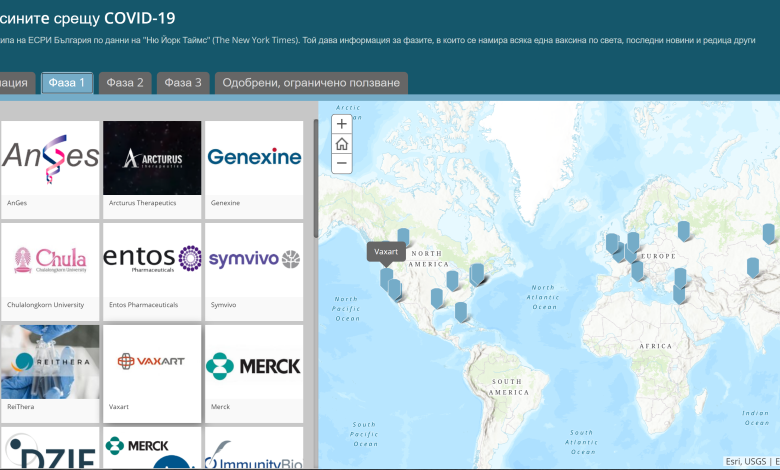Screen dimensions: 780x470
Task: Select marker in Russia north of Europe label
Action: click(684, 231)
